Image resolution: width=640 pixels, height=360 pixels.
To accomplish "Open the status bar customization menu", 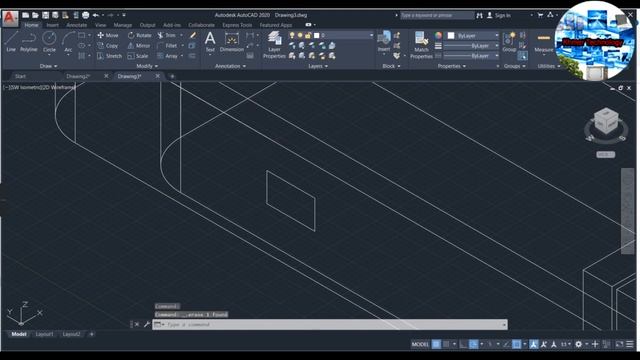I will 630,344.
